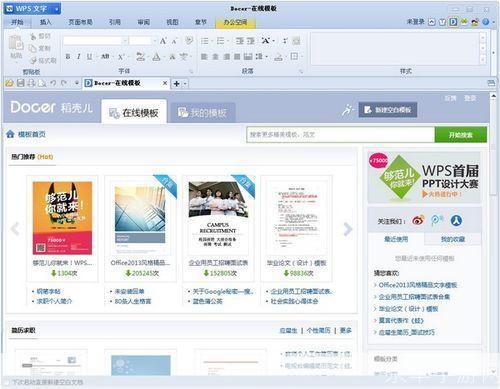
Task: Click the print preview icon in quick toolbar
Action: coord(42,83)
